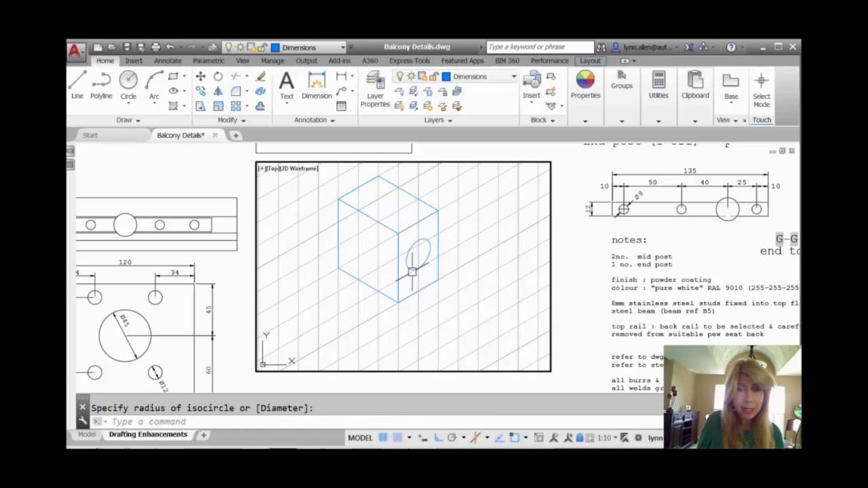Open the Dimensions layer dropdown in Layers panel
Screen dimensions: 868x488
[x=513, y=77]
